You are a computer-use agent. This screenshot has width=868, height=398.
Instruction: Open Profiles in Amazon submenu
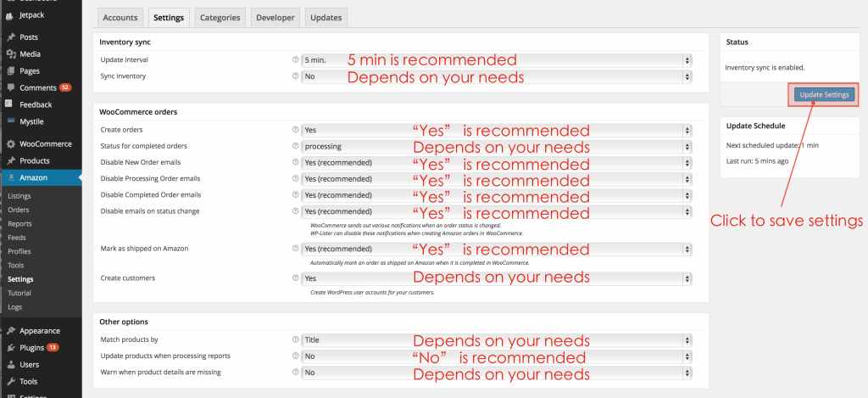(x=19, y=252)
